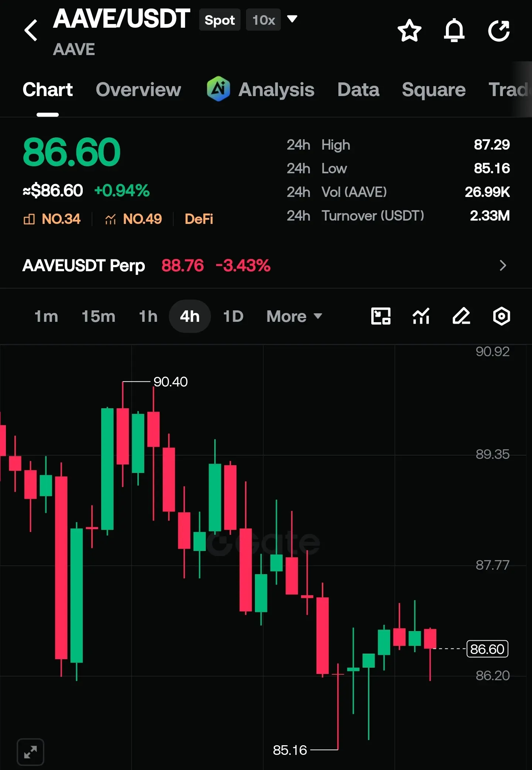
Task: Open AAVEUSDT Perp contract row
Action: click(x=266, y=265)
